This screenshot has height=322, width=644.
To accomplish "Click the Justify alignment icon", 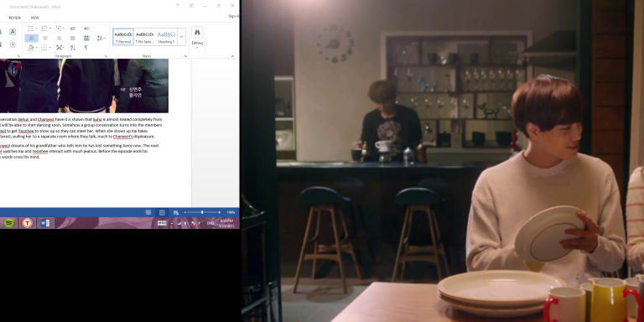I will tap(73, 39).
